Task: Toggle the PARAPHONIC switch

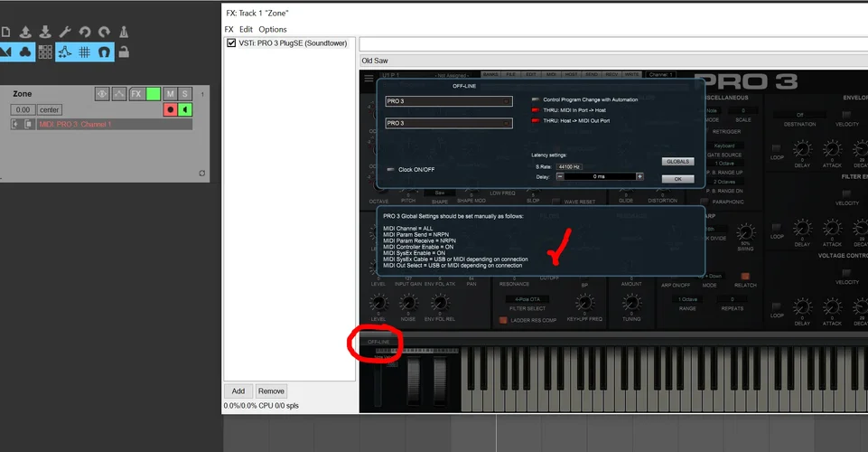Action: [x=705, y=202]
